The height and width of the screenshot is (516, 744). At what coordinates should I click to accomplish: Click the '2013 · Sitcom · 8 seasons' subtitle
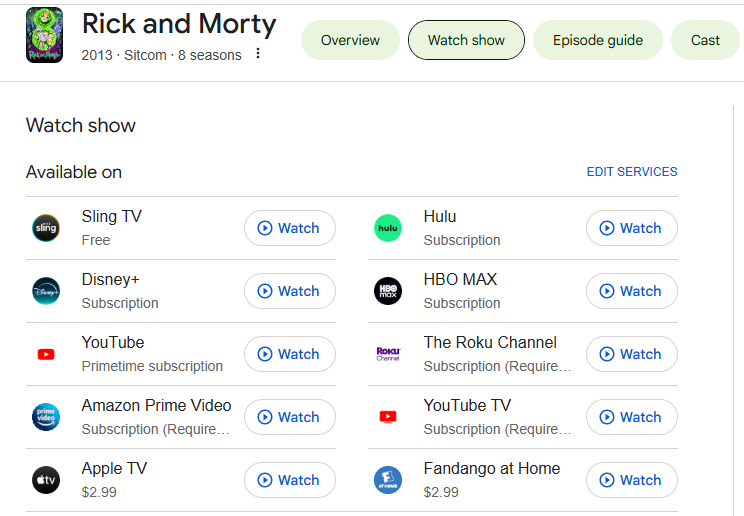click(x=161, y=55)
